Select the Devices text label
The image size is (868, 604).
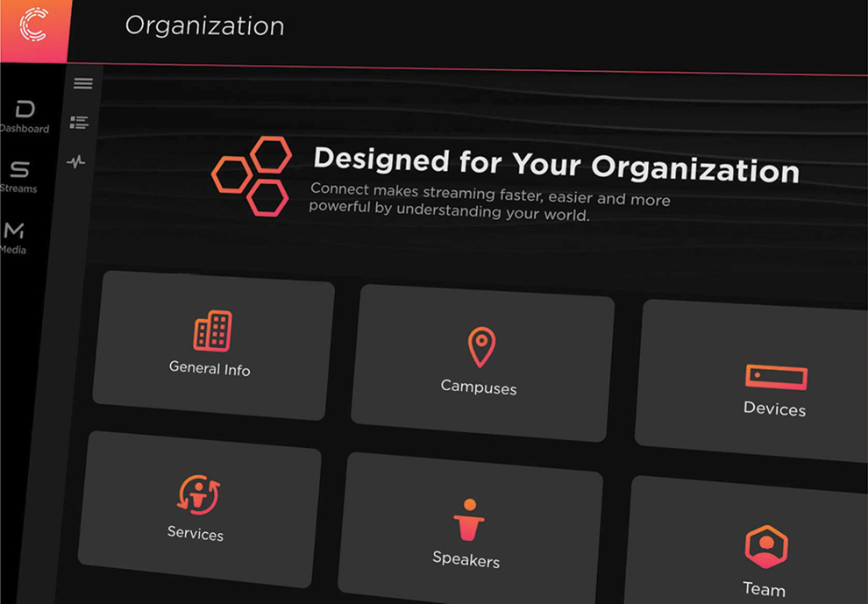[x=774, y=409]
